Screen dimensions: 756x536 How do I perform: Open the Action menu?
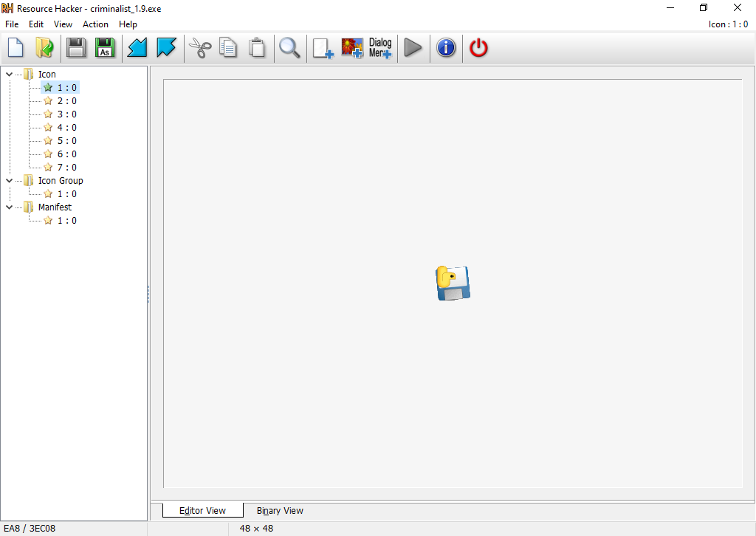pos(95,24)
